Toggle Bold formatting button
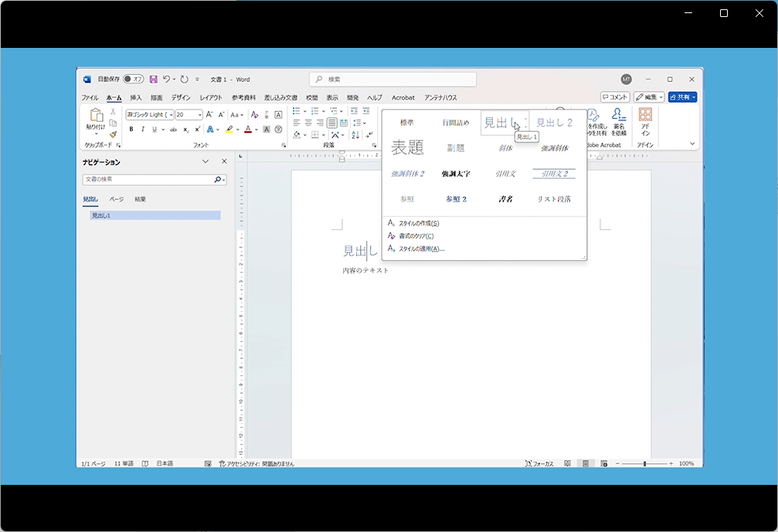The width and height of the screenshot is (778, 532). pos(131,130)
